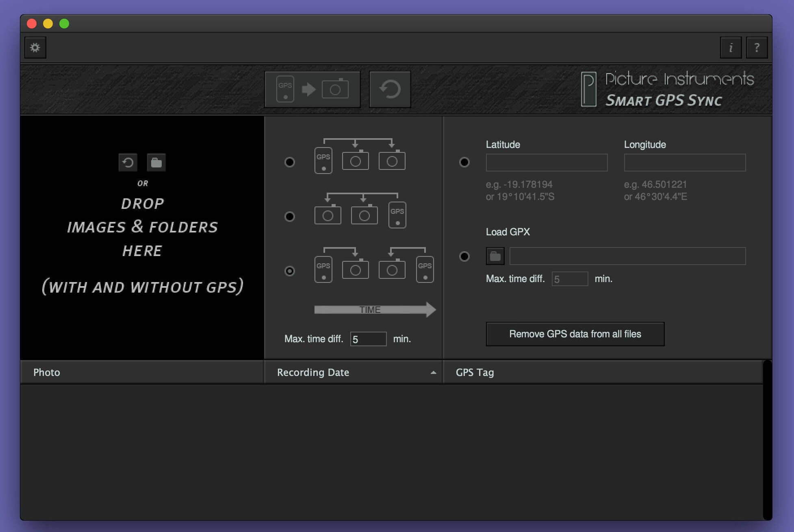This screenshot has width=794, height=532.
Task: Click the Picture Instruments Smart GPS Sync logo
Action: (x=667, y=89)
